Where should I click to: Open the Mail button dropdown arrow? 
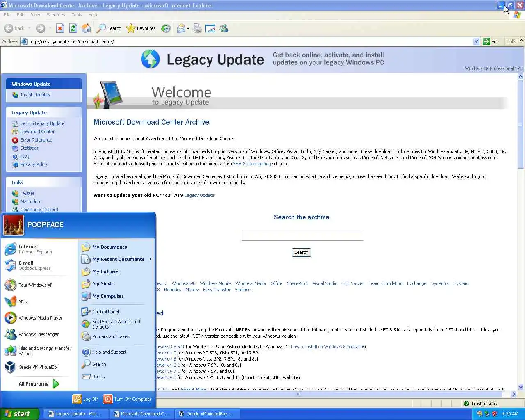click(x=188, y=28)
